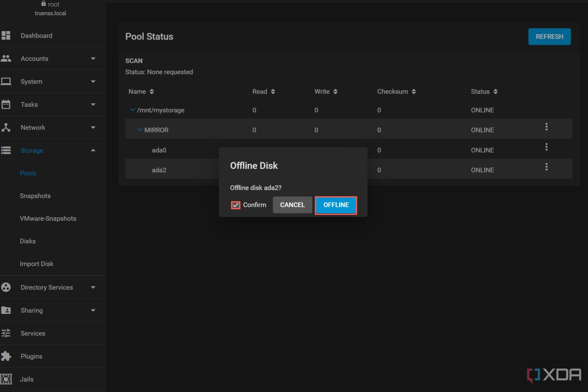Select the ada2 disk name
Image resolution: width=588 pixels, height=392 pixels.
[x=159, y=170]
